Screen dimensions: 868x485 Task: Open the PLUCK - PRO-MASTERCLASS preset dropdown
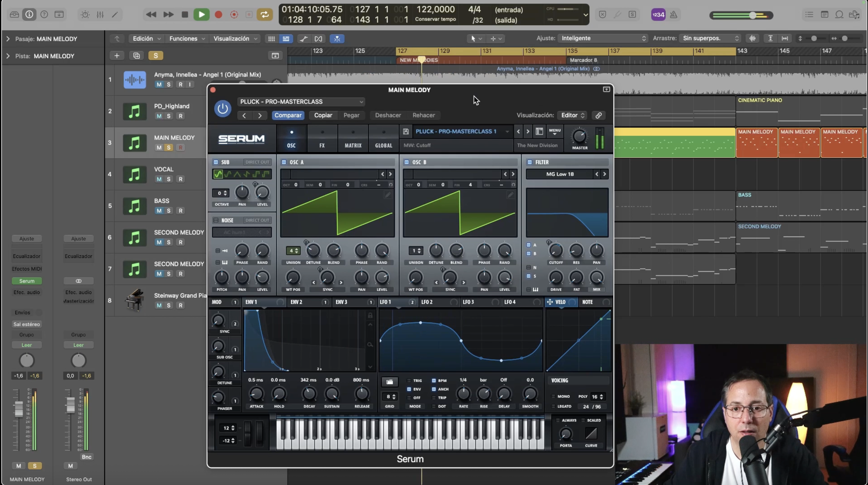(x=301, y=102)
